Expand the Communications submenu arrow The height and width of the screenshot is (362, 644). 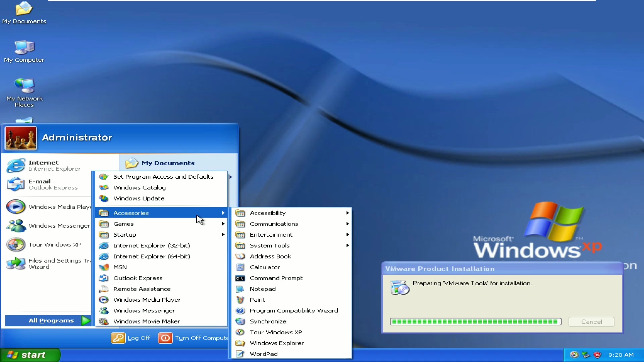coord(347,224)
